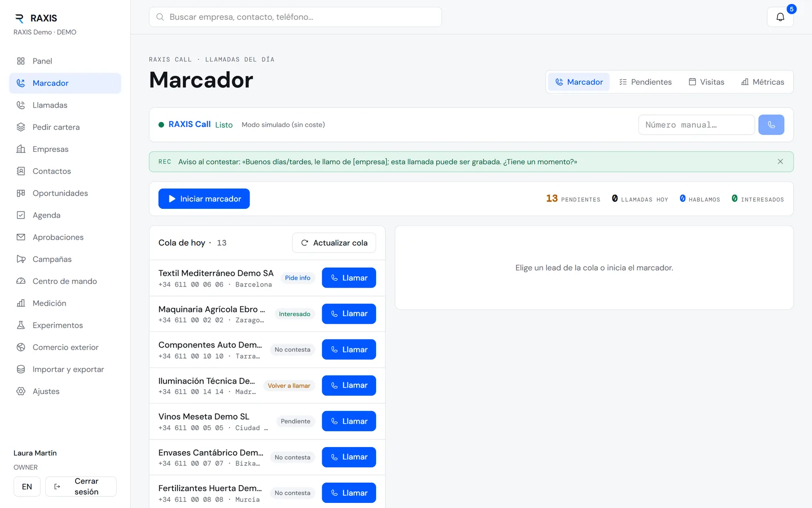The image size is (812, 508).
Task: Open Contactos in the sidebar
Action: click(x=65, y=171)
